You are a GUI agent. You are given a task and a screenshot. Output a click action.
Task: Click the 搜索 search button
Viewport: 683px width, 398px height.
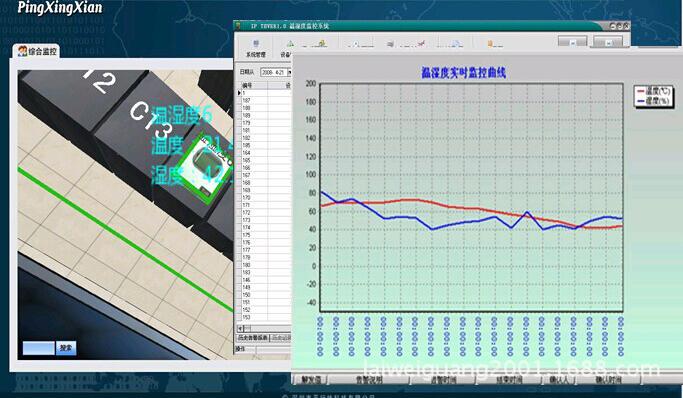pyautogui.click(x=66, y=348)
